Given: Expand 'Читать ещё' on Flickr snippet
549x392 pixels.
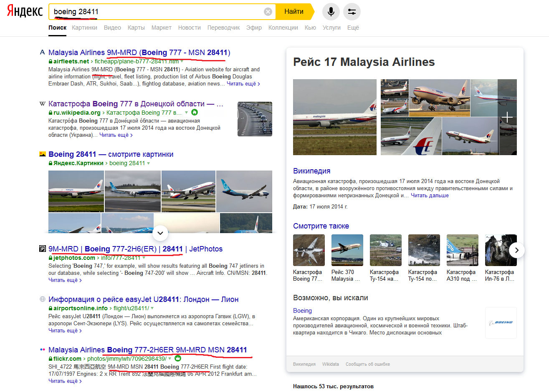Looking at the screenshot, I should click(65, 381).
